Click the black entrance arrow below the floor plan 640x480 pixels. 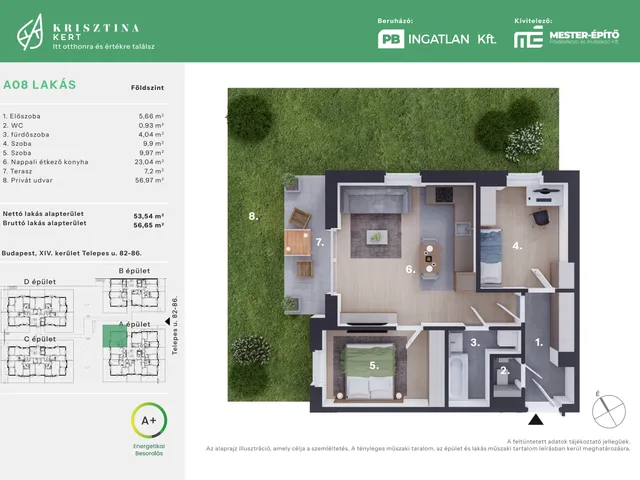(x=533, y=419)
